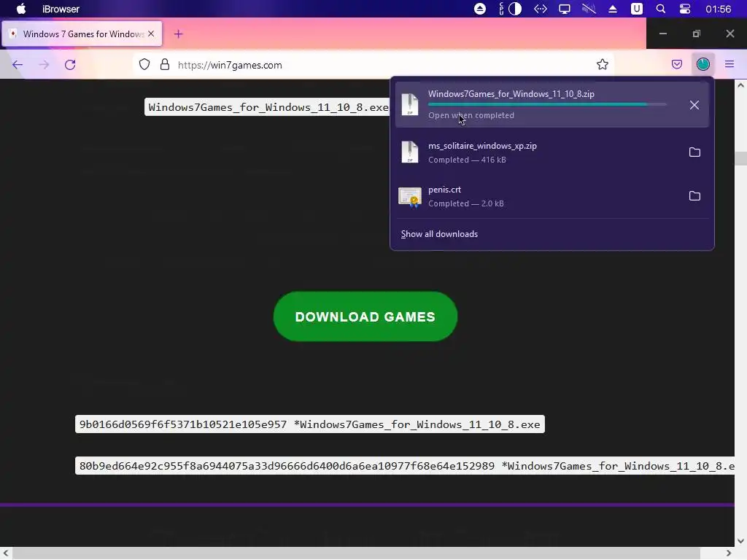Open a new tab with plus
The image size is (747, 560).
tap(178, 34)
